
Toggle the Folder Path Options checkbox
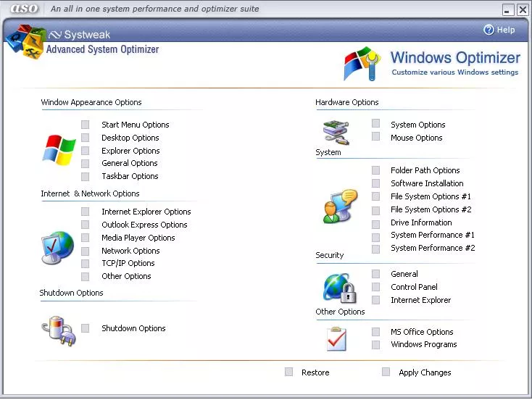375,170
